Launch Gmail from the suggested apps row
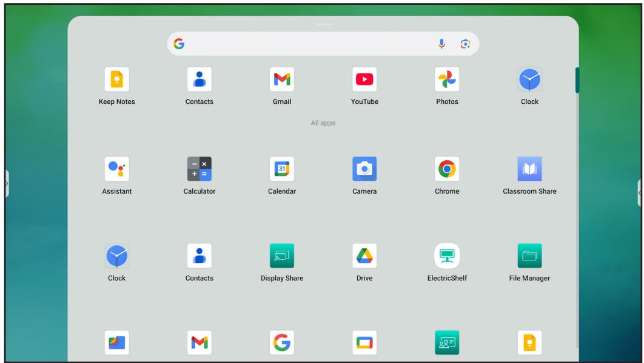The width and height of the screenshot is (644, 363). pos(282,79)
